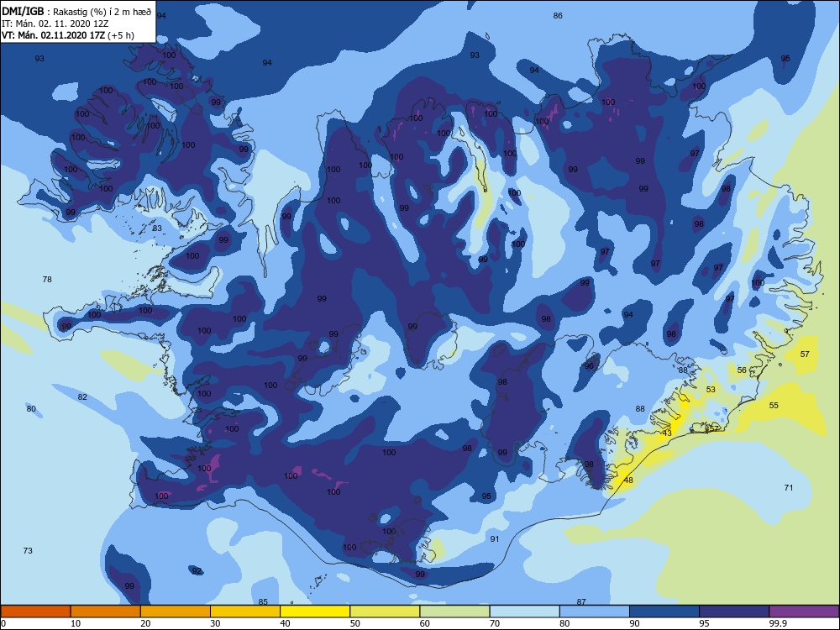840x630 pixels.
Task: Click the humidity value '91' on the map
Action: [495, 539]
